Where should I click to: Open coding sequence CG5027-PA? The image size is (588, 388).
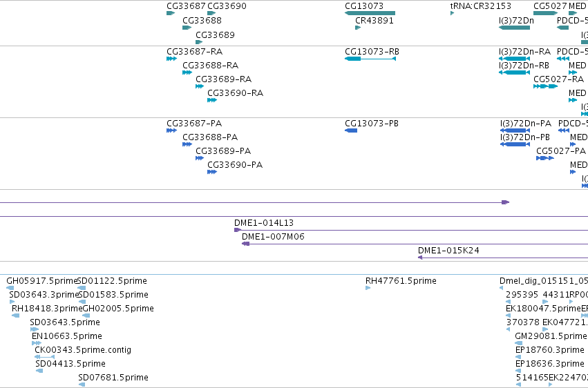(x=545, y=158)
